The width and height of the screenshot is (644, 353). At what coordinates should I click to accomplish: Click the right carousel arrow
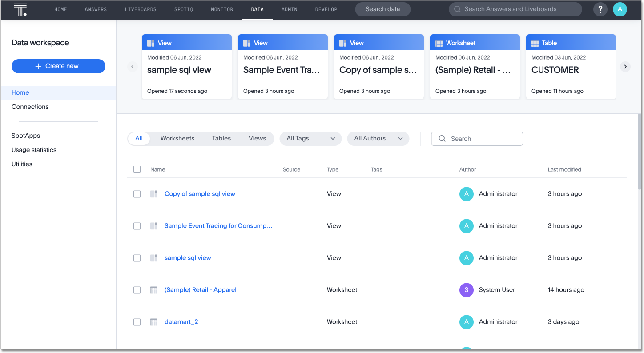625,66
